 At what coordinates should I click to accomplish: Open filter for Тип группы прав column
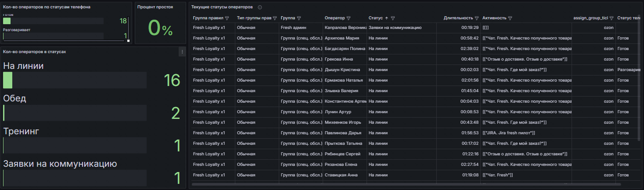[x=275, y=18]
